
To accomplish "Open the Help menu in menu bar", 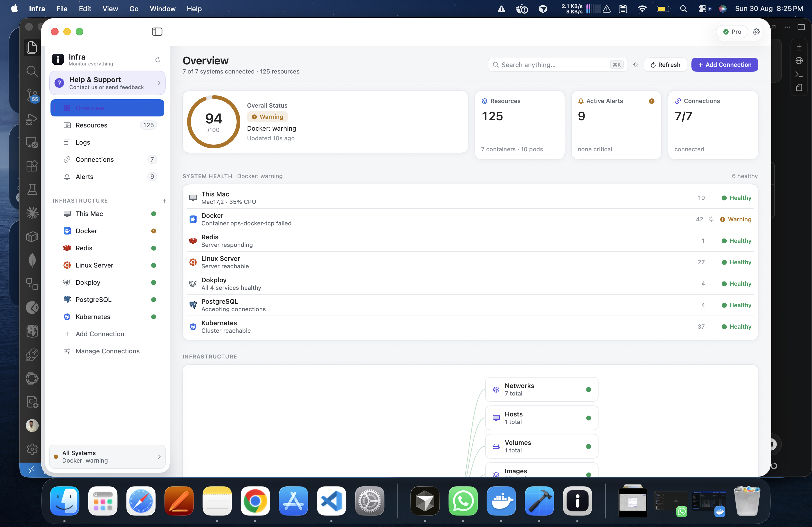I will click(194, 9).
